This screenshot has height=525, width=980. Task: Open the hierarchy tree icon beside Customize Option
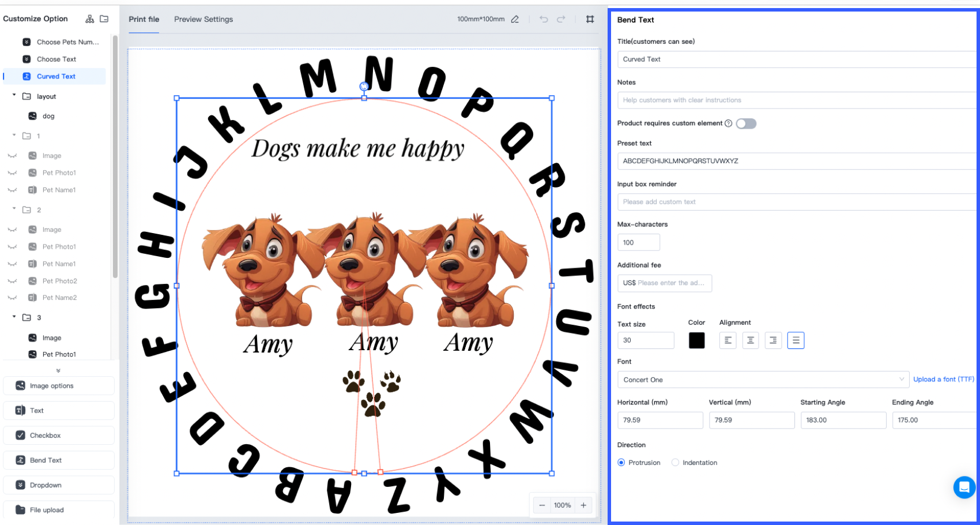[x=90, y=19]
